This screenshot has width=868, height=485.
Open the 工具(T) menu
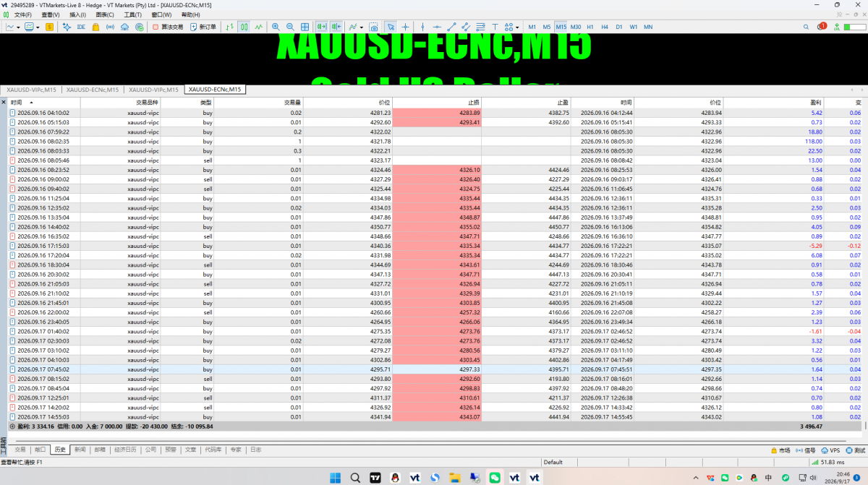132,14
